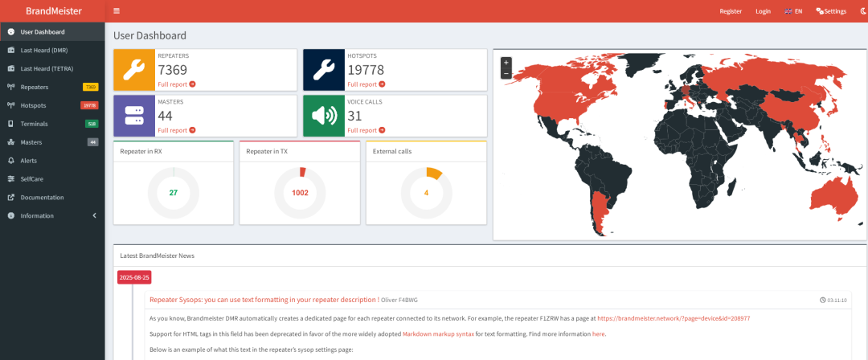Screen dimensions: 868x360
Task: Zoom in on the world map
Action: click(506, 63)
